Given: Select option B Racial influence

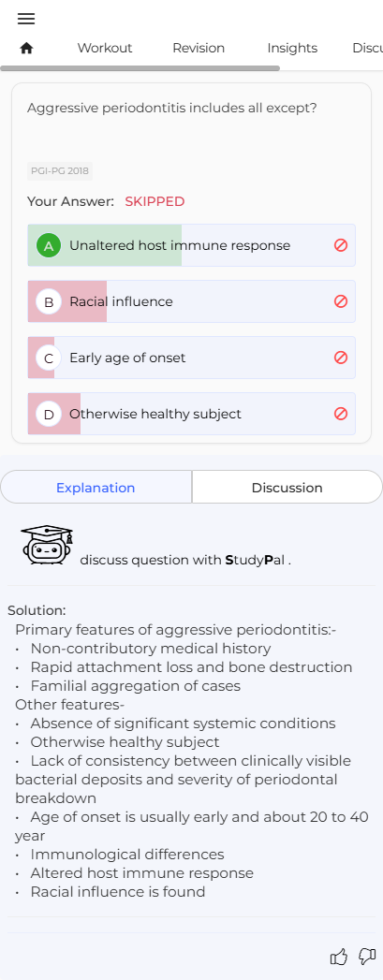Looking at the screenshot, I should pyautogui.click(x=191, y=301).
